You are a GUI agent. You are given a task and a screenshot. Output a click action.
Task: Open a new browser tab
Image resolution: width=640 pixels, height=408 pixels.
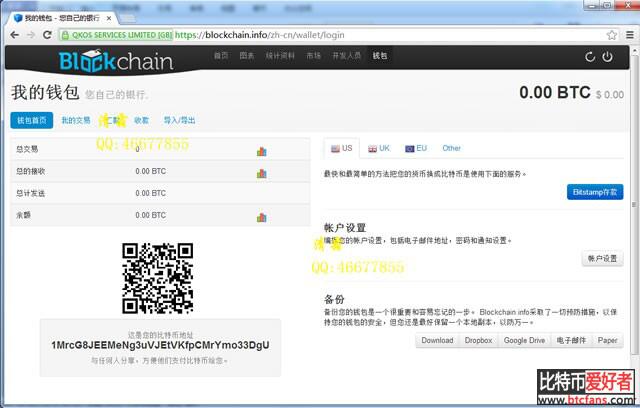click(x=128, y=18)
